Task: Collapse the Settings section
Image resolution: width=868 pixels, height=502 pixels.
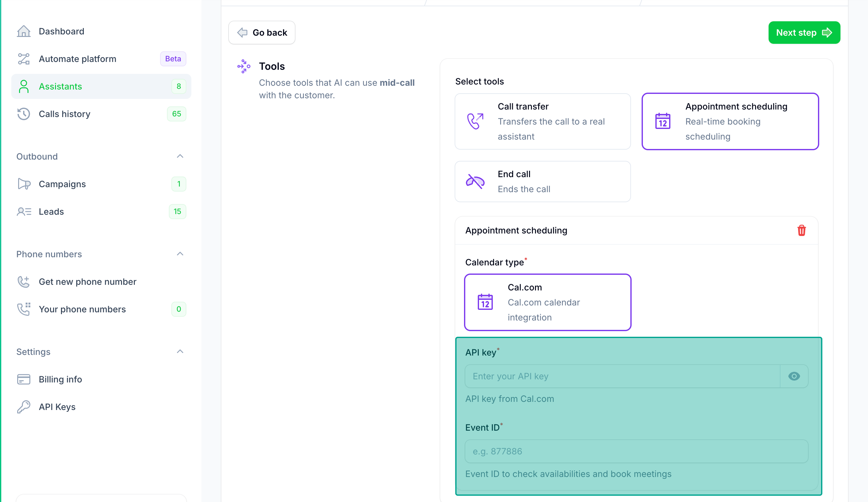Action: (180, 351)
